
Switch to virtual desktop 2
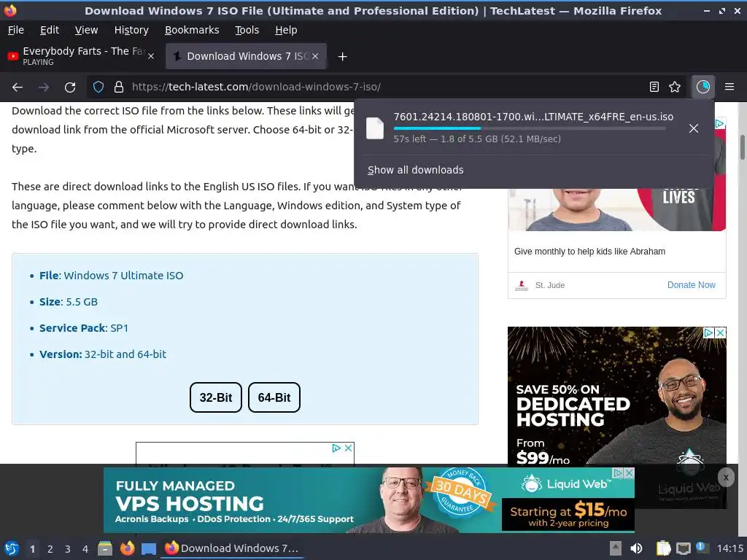click(50, 549)
